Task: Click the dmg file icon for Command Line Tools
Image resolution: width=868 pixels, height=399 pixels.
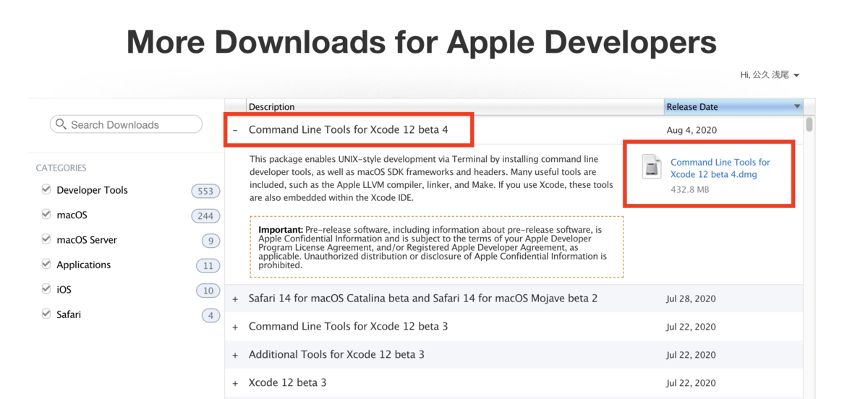Action: 652,167
